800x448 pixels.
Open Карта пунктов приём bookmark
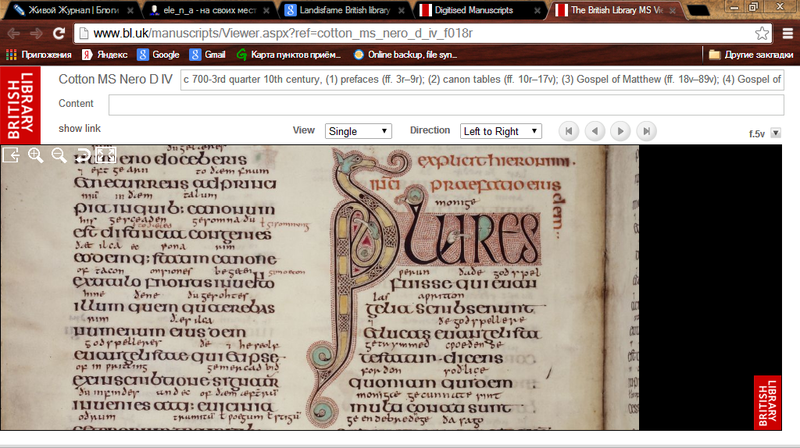point(288,55)
